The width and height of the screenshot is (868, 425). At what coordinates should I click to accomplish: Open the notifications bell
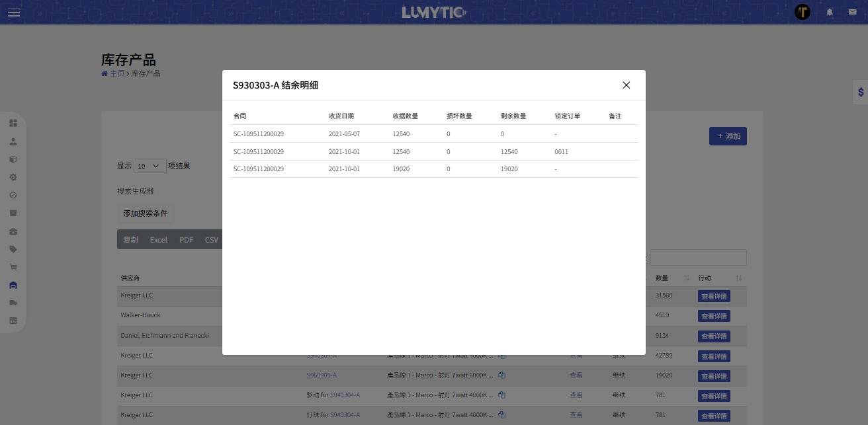click(830, 12)
